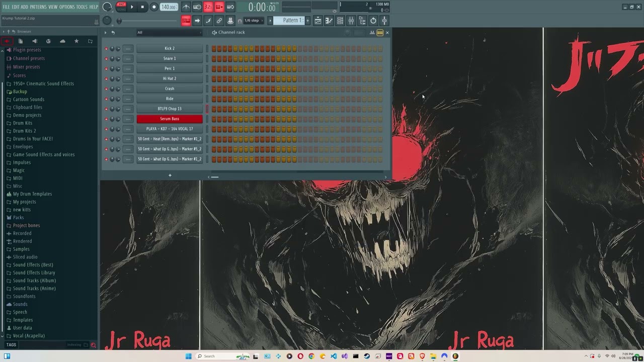The width and height of the screenshot is (644, 362).
Task: Open the PATTERNS menu
Action: tap(38, 7)
